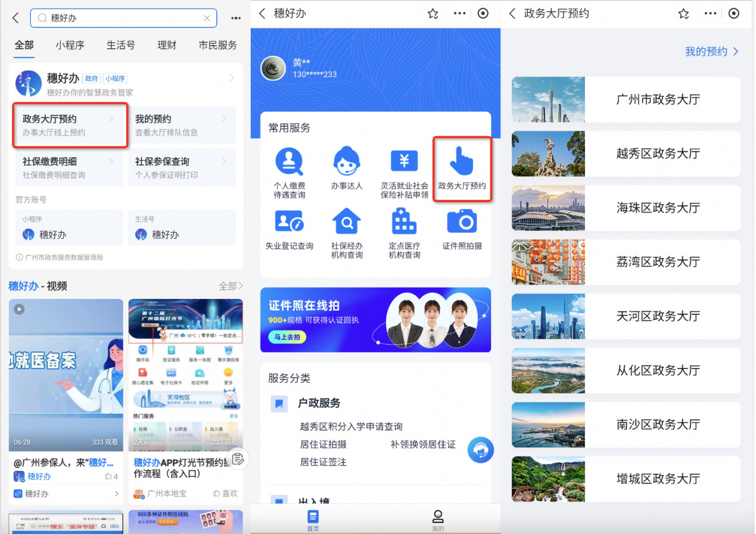Open 定点医疗机构查询 service
Viewport: 756px width, 534px height.
(405, 233)
